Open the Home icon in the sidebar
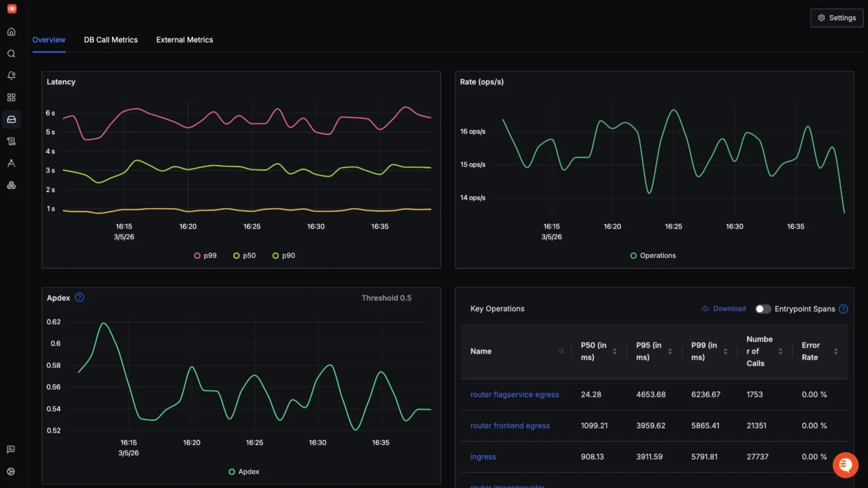The height and width of the screenshot is (488, 868). (11, 31)
